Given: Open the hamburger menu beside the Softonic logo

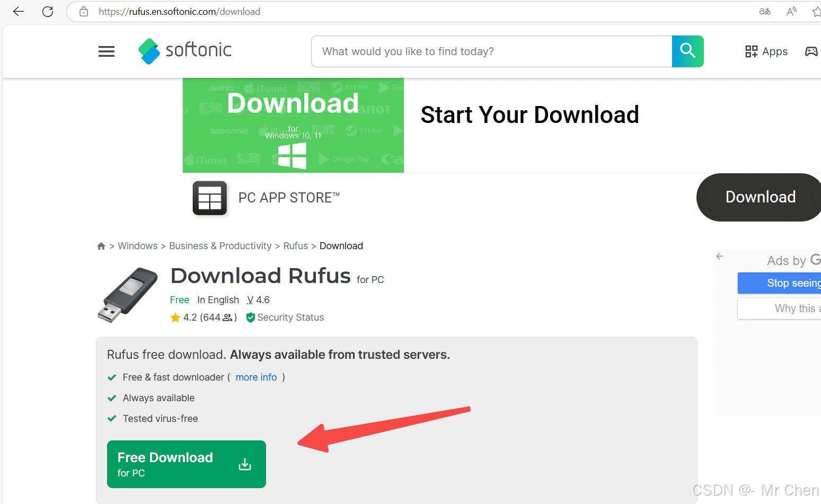Looking at the screenshot, I should [107, 51].
